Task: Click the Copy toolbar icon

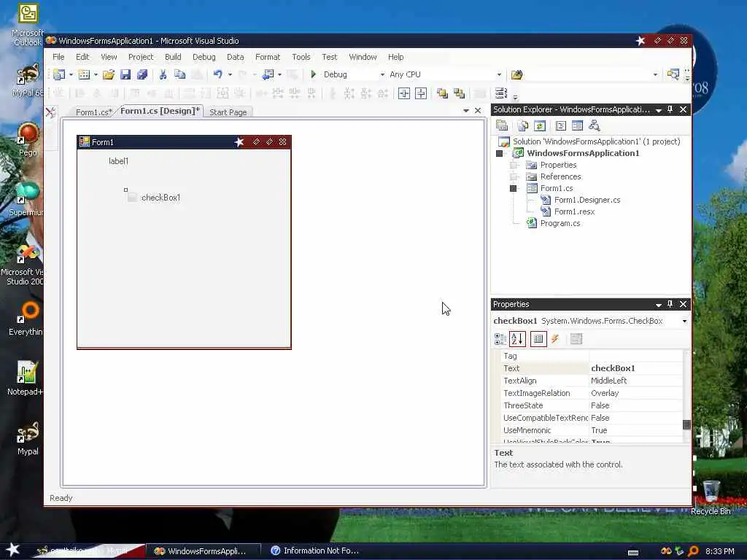Action: tap(179, 74)
